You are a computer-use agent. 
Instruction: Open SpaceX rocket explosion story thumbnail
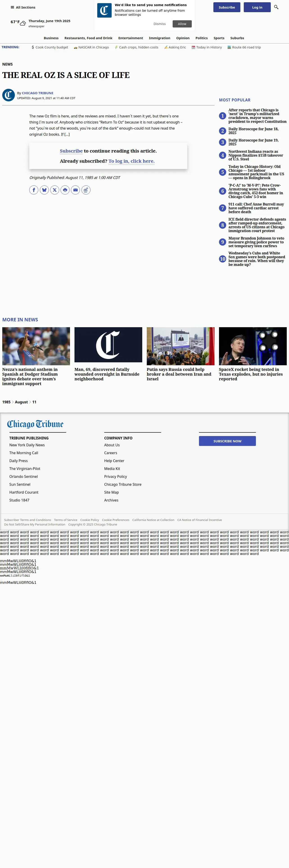point(253,346)
